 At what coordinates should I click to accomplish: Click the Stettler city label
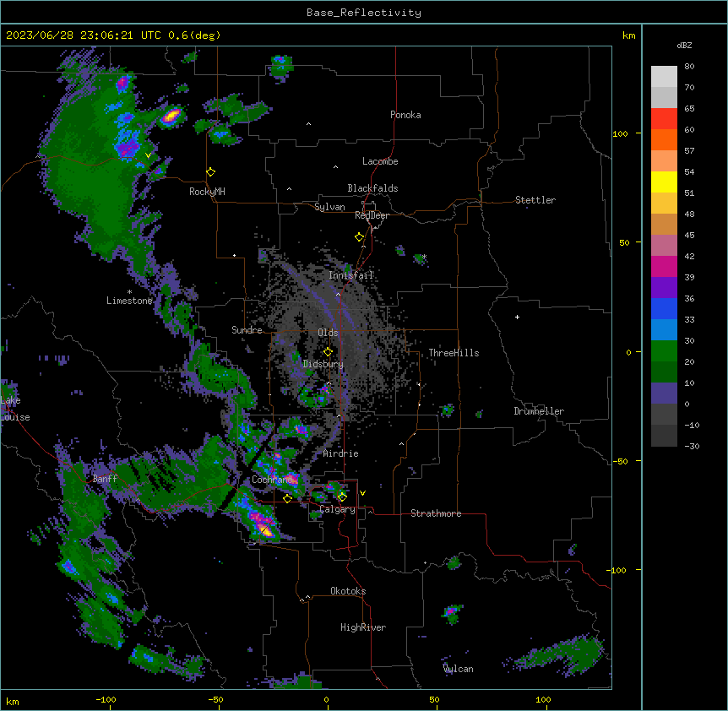point(535,200)
